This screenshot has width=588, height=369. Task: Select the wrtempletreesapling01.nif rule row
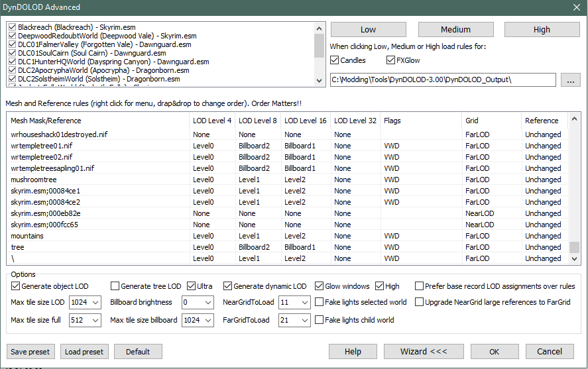(287, 168)
